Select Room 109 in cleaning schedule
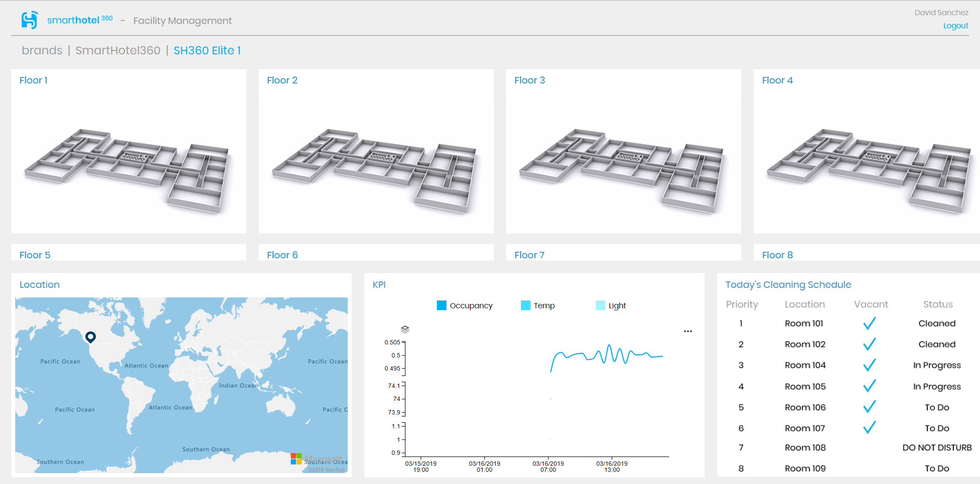The width and height of the screenshot is (980, 484). pyautogui.click(x=805, y=468)
